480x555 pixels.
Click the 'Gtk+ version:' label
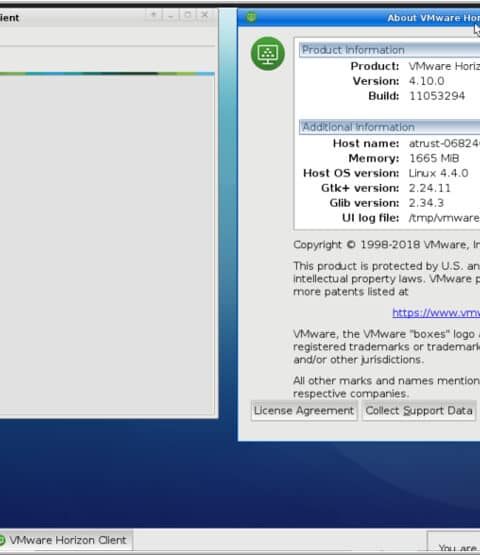point(360,188)
